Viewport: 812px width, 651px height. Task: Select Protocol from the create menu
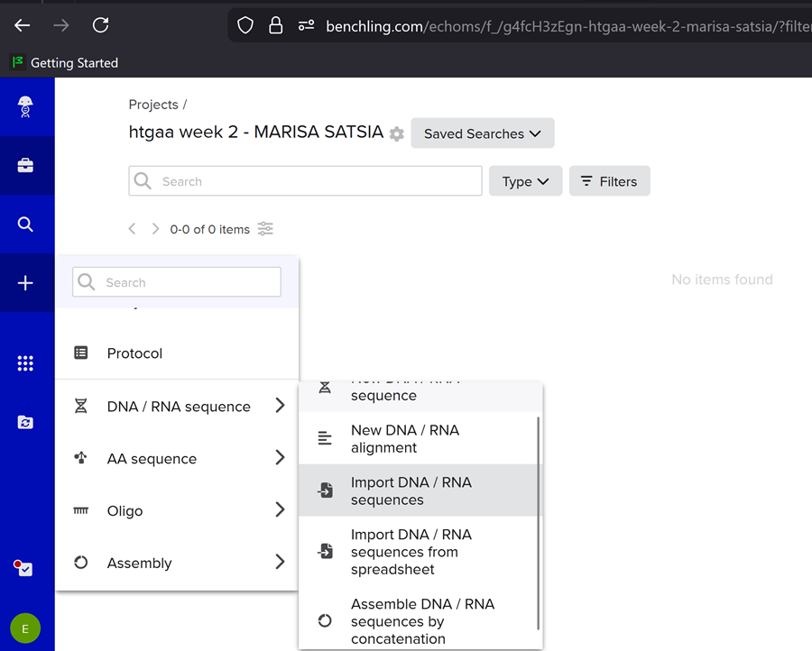(x=134, y=353)
